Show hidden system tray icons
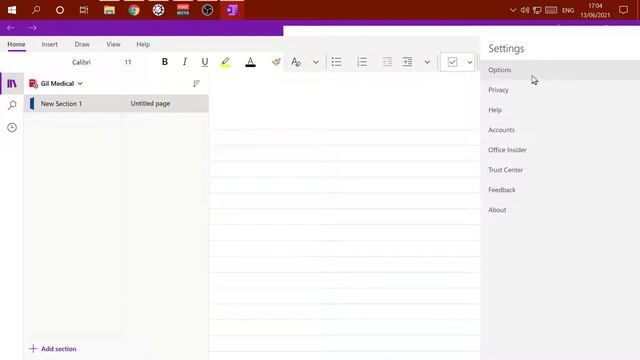 click(x=513, y=10)
